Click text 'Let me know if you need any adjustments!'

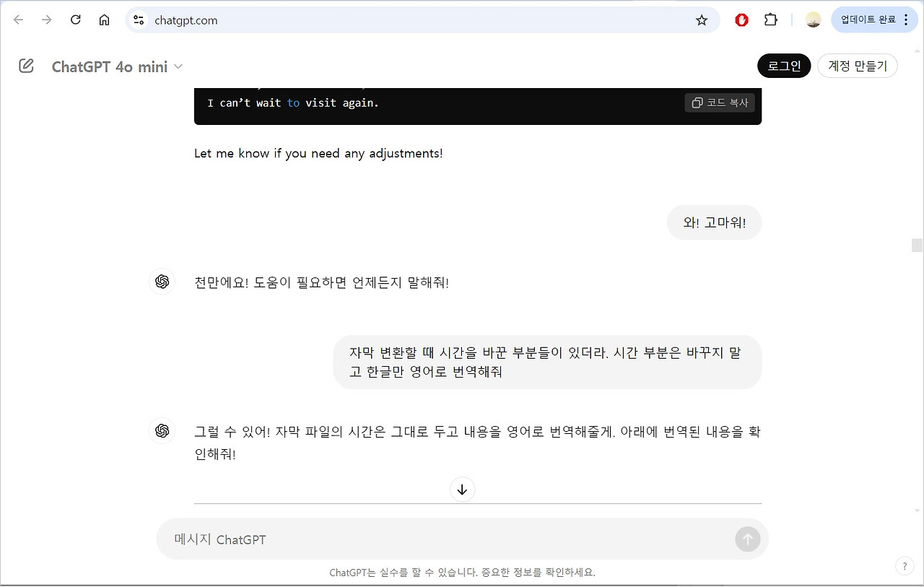click(318, 153)
